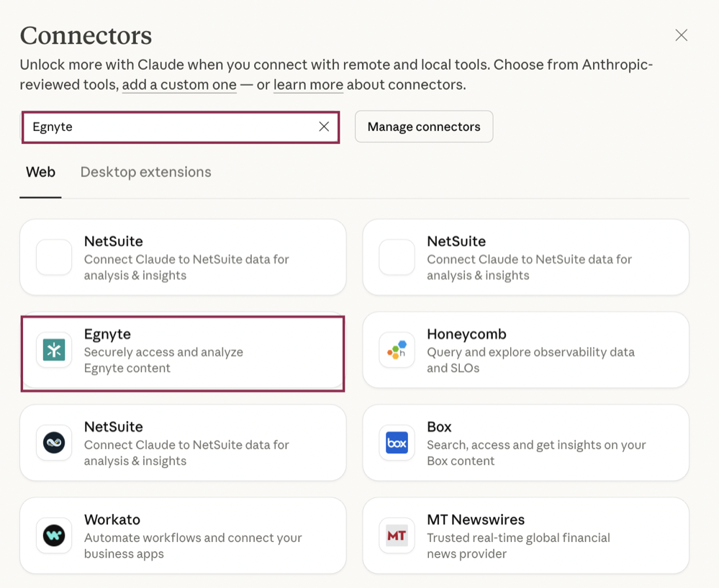
Task: Click the Workato logo icon
Action: pos(54,535)
